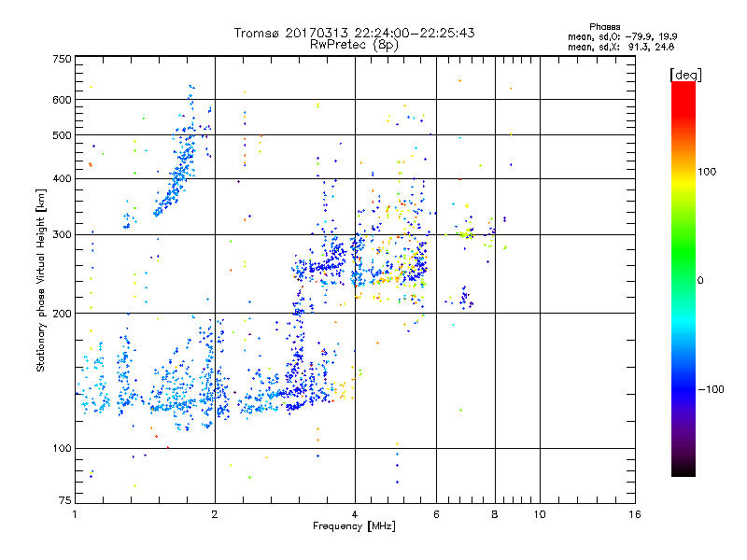Click the y-axis tick label '500'

tap(63, 135)
